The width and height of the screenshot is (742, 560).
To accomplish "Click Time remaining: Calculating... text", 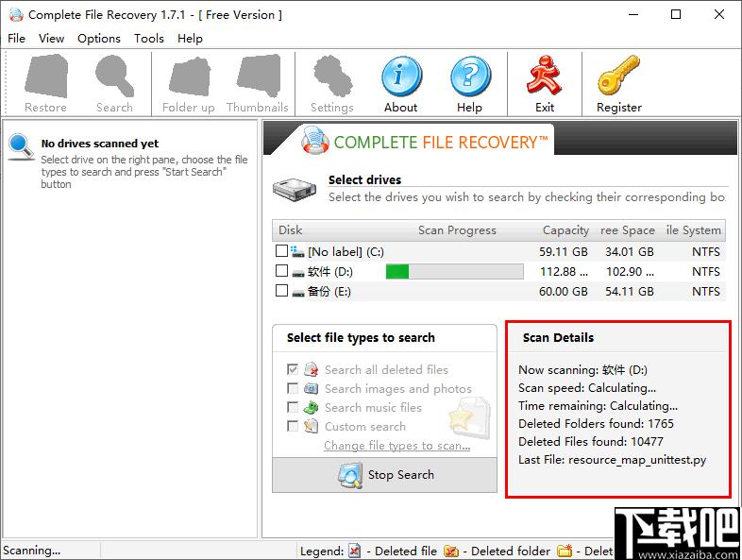I will (599, 406).
